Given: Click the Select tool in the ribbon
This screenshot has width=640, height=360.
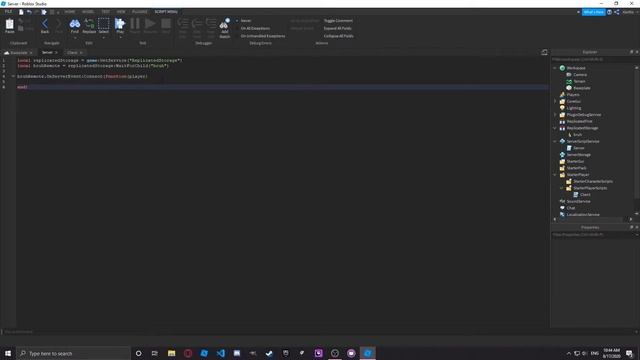Looking at the screenshot, I should 104,26.
